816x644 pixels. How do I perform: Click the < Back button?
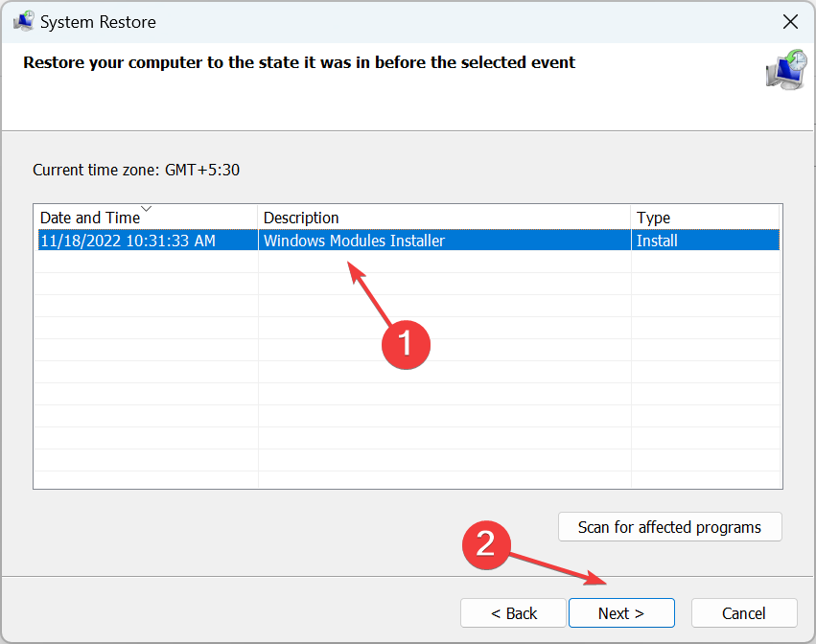pos(513,612)
